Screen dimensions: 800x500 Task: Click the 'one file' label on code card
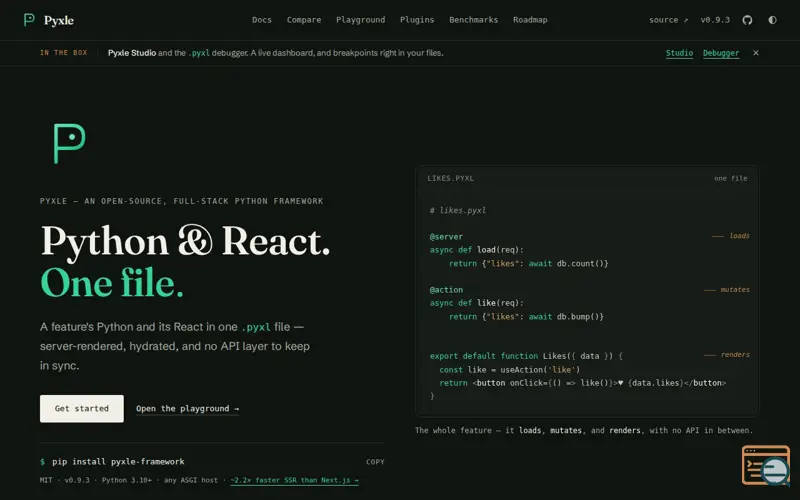click(x=731, y=178)
